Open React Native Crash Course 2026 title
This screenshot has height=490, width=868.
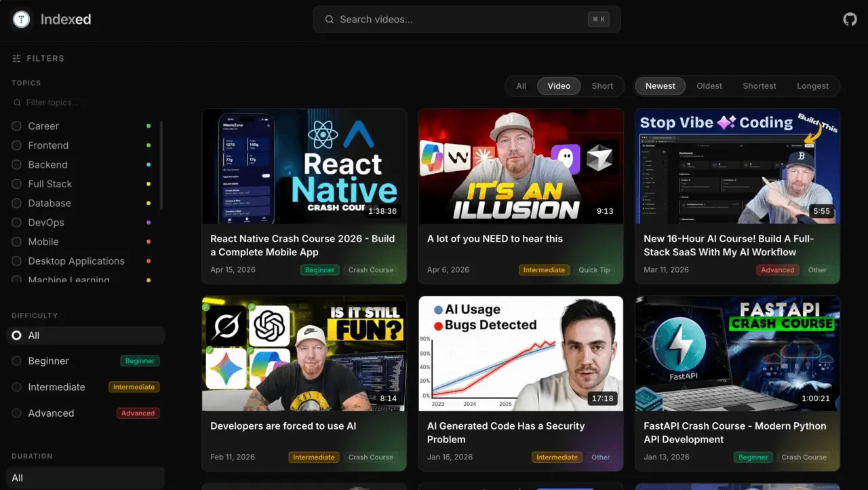click(x=302, y=245)
